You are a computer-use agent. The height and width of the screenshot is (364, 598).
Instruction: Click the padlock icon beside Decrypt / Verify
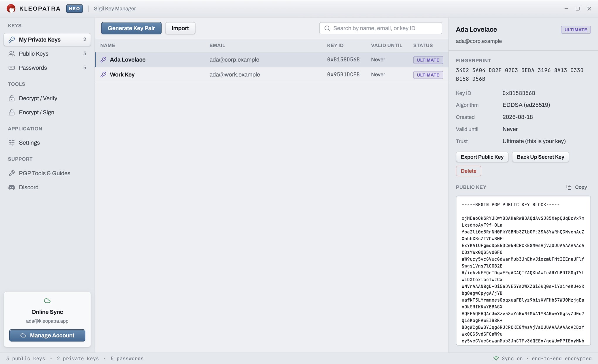click(12, 98)
